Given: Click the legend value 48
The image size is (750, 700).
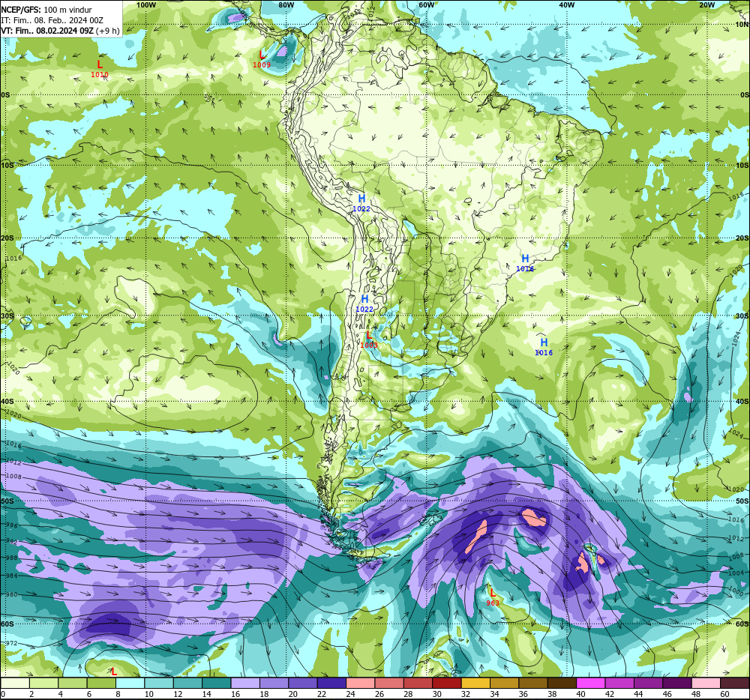Looking at the screenshot, I should pyautogui.click(x=697, y=694).
